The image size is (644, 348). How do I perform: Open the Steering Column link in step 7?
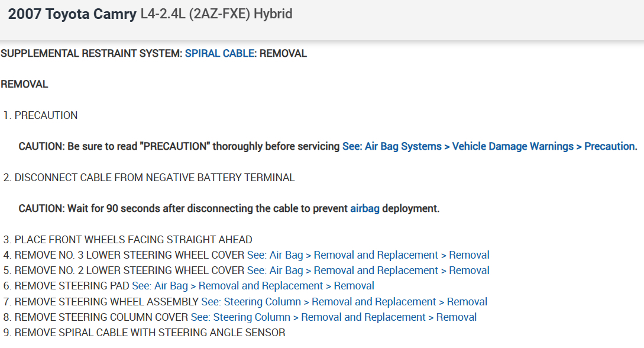click(262, 302)
